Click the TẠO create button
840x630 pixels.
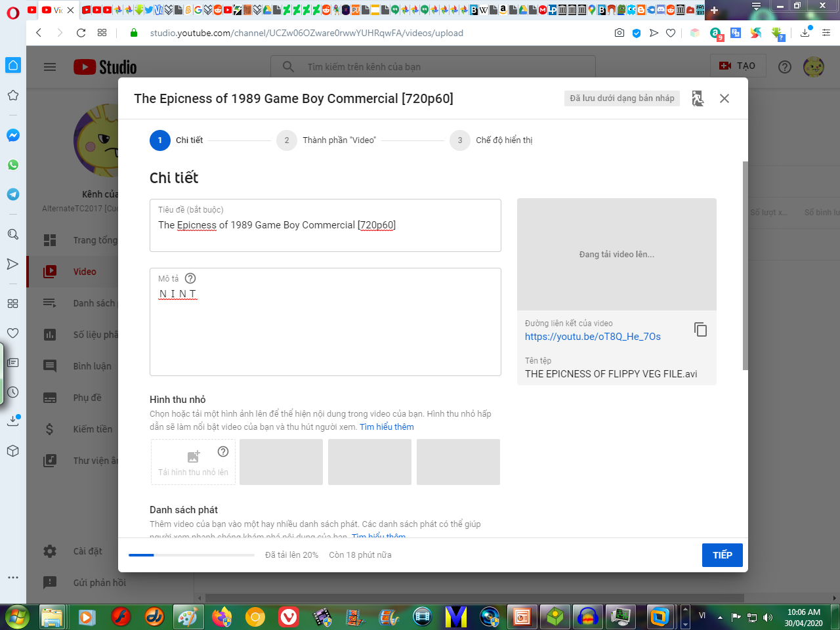pos(738,66)
